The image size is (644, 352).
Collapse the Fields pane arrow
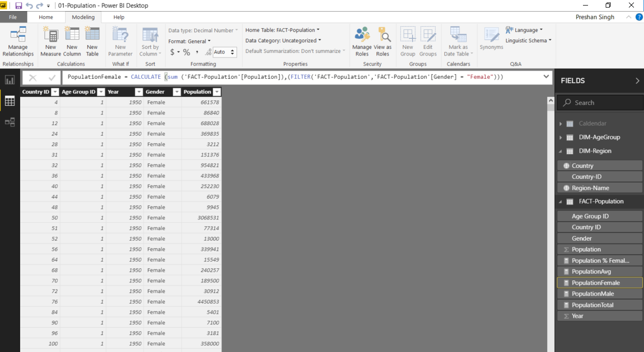[637, 81]
